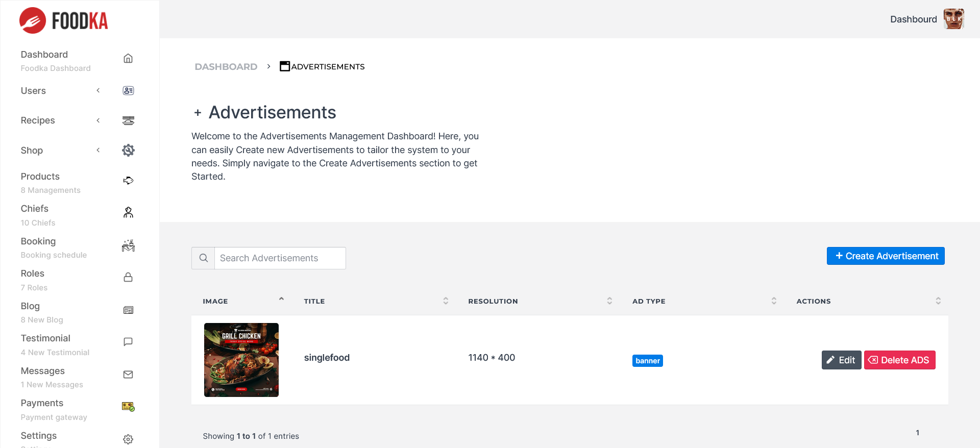This screenshot has height=448, width=980.
Task: Sort table by Resolution column
Action: 609,301
